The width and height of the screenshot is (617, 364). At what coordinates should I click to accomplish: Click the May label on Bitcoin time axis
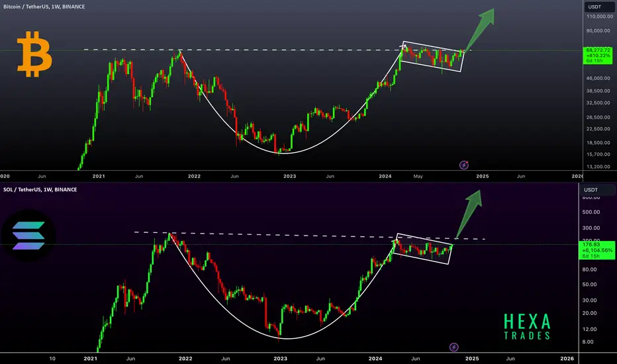418,176
